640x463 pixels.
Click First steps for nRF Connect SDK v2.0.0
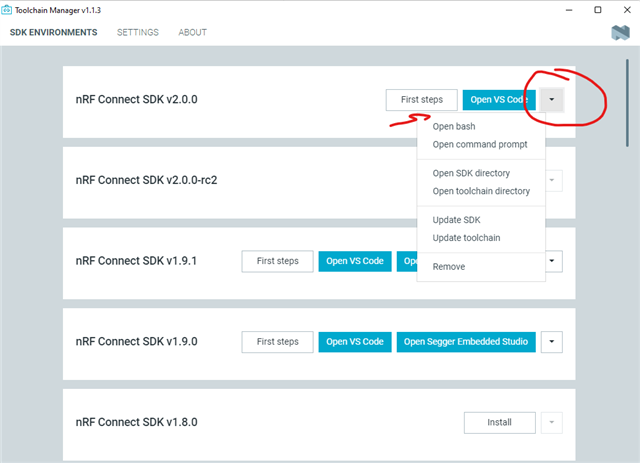point(422,100)
